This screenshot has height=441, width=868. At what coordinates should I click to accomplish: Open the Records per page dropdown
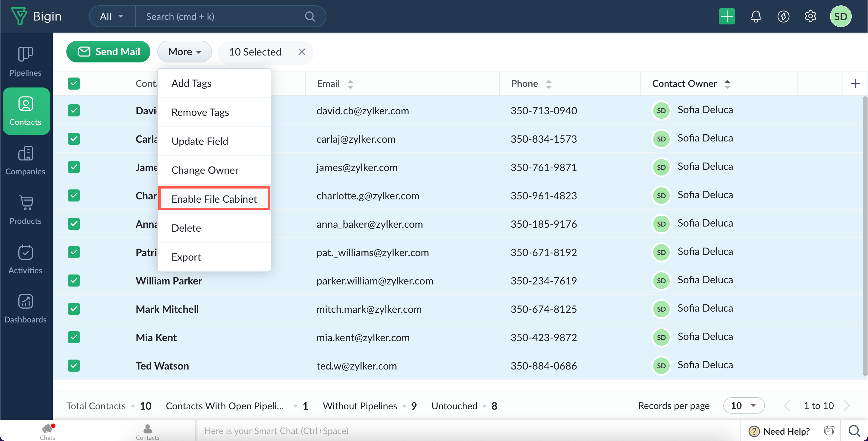click(744, 406)
